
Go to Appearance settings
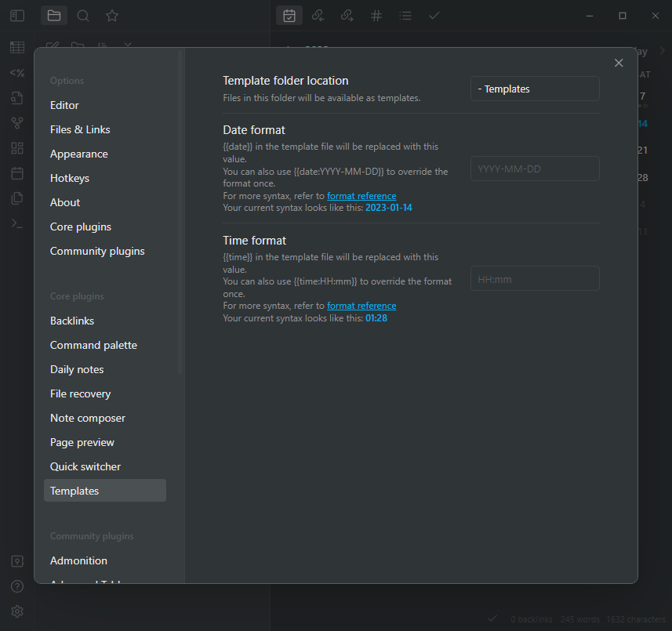tap(78, 154)
